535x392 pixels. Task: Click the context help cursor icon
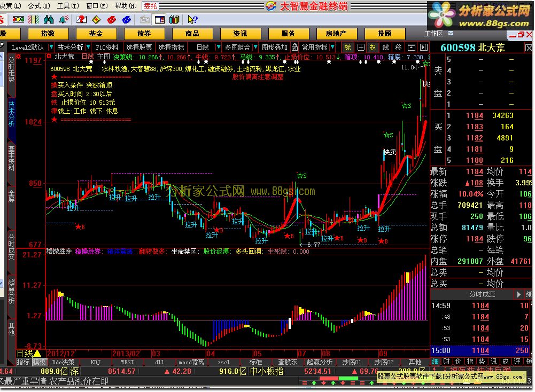[x=192, y=19]
